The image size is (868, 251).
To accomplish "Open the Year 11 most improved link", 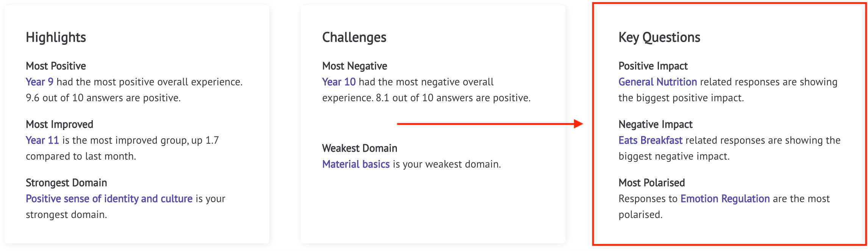I will [x=42, y=140].
